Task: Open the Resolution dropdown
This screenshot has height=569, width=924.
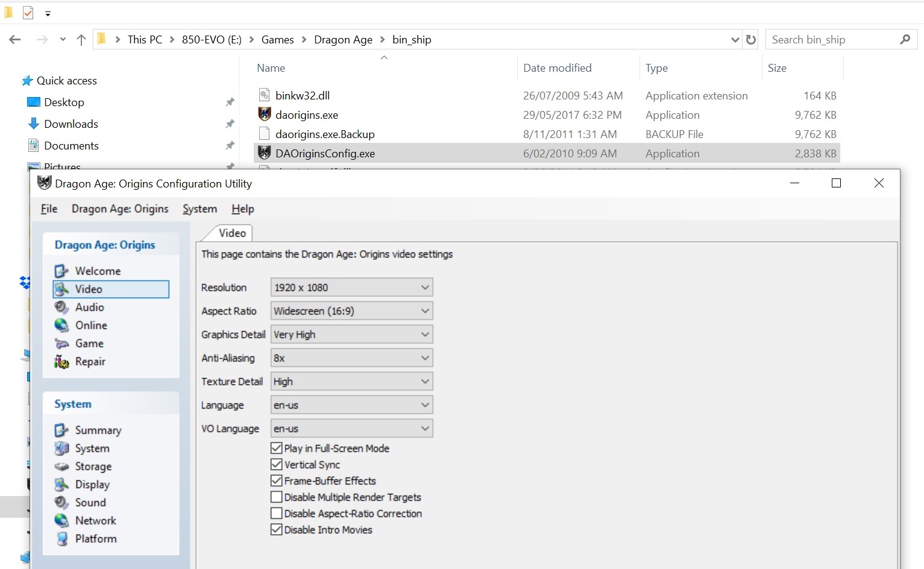Action: [x=352, y=288]
